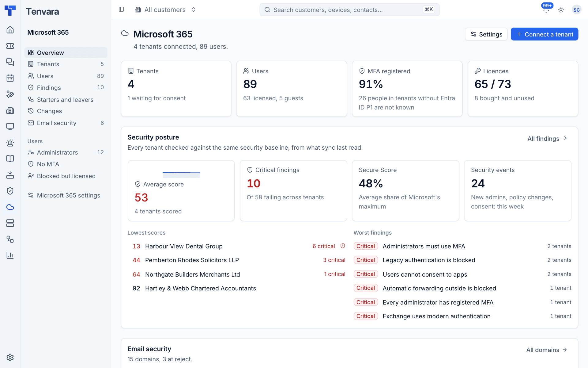
Task: Open Blocked but licensed list
Action: [66, 176]
